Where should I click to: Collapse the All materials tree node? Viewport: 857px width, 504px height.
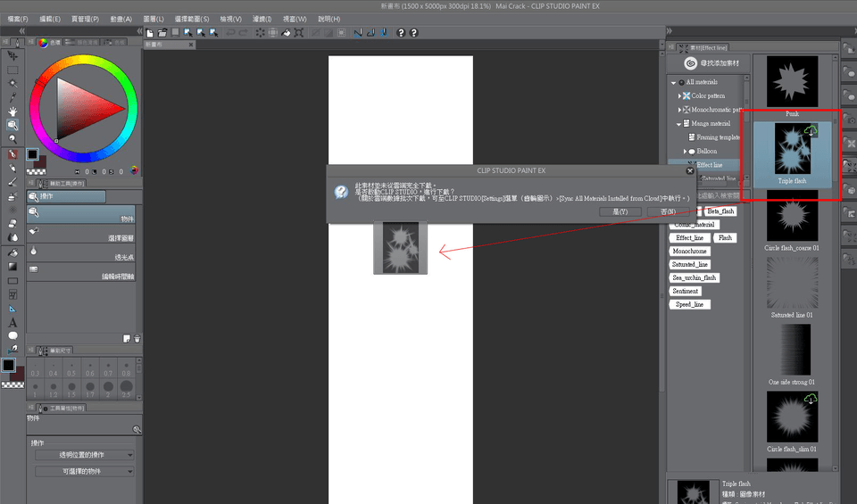(672, 82)
